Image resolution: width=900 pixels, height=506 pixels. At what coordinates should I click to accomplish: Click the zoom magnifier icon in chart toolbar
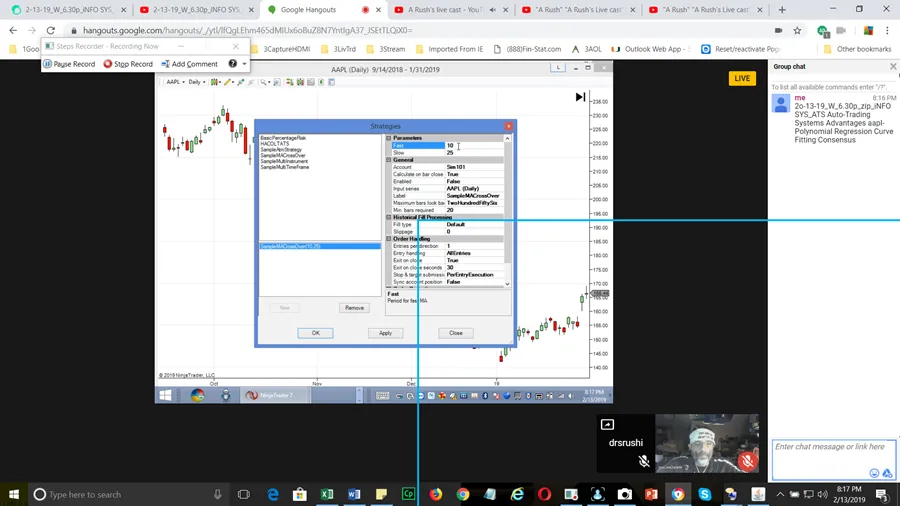point(263,82)
